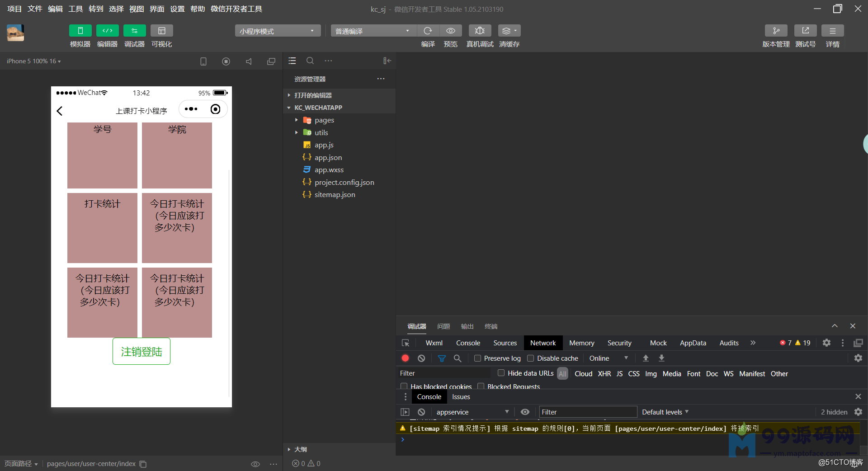Click the 注销登陆 logout button
Image resolution: width=868 pixels, height=471 pixels.
point(142,352)
